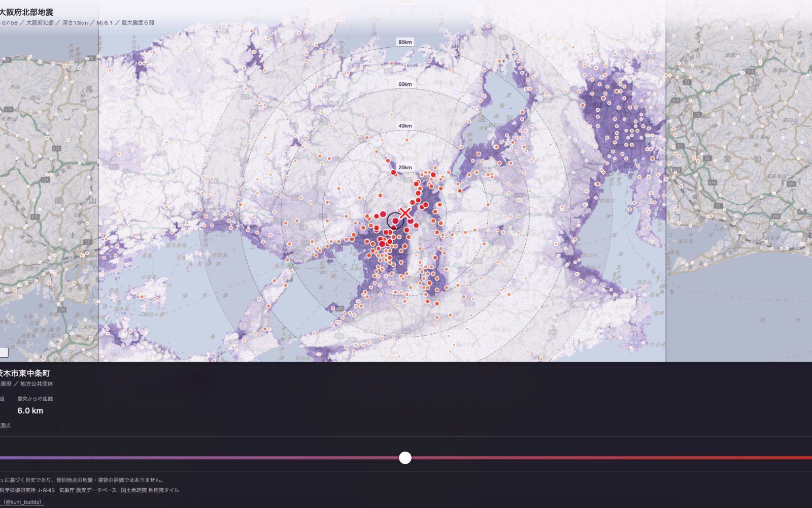Click the 深さ13km depth text
The width and height of the screenshot is (812, 508).
[x=75, y=23]
